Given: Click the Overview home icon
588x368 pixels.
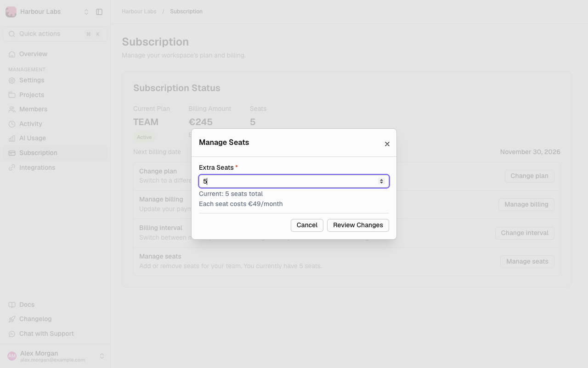Looking at the screenshot, I should [12, 54].
